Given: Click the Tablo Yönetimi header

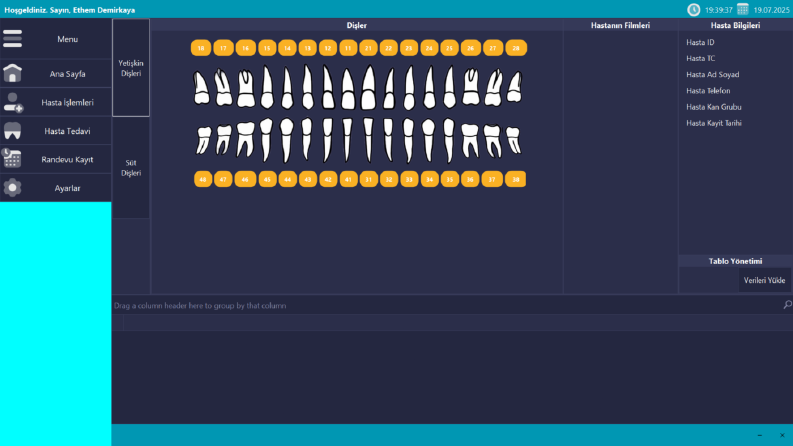Looking at the screenshot, I should click(x=735, y=261).
